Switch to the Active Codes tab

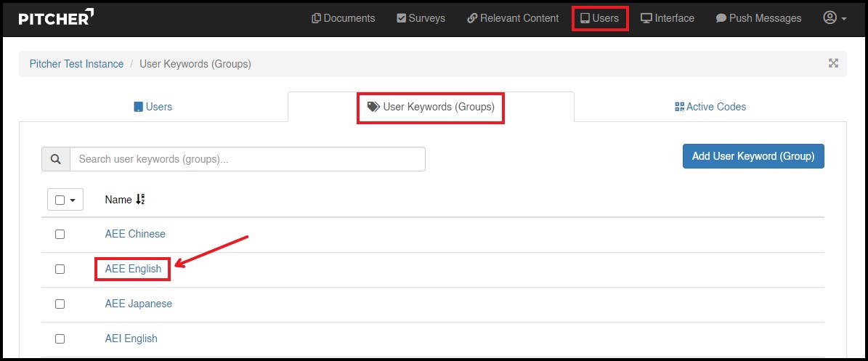(x=710, y=107)
